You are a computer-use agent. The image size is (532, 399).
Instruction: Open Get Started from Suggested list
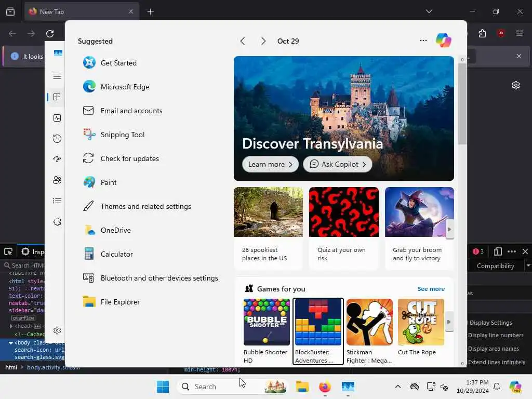coord(110,63)
